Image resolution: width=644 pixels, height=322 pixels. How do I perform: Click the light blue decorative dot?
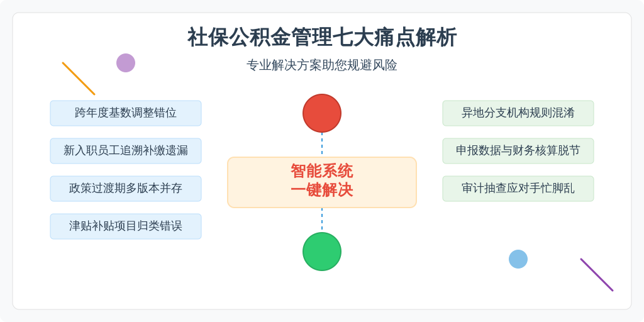point(518,259)
